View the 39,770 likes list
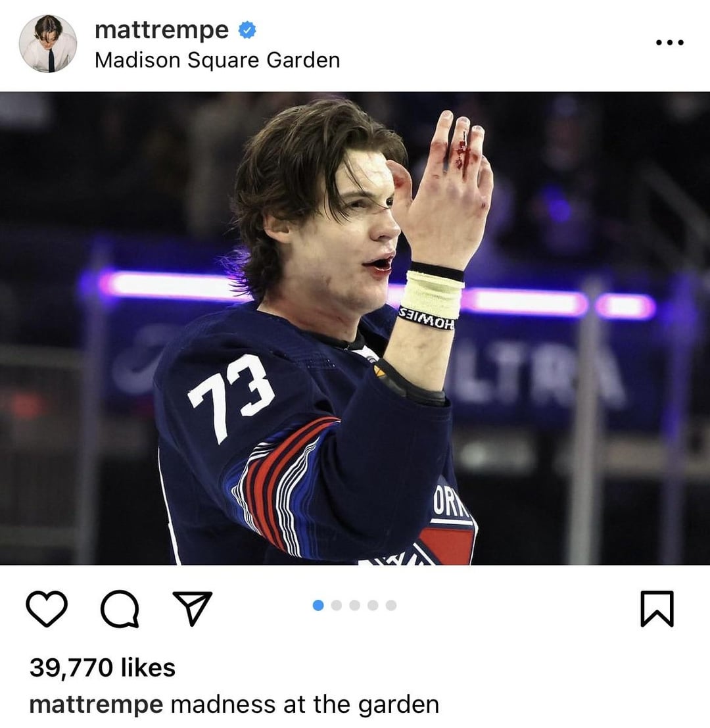 pos(103,667)
